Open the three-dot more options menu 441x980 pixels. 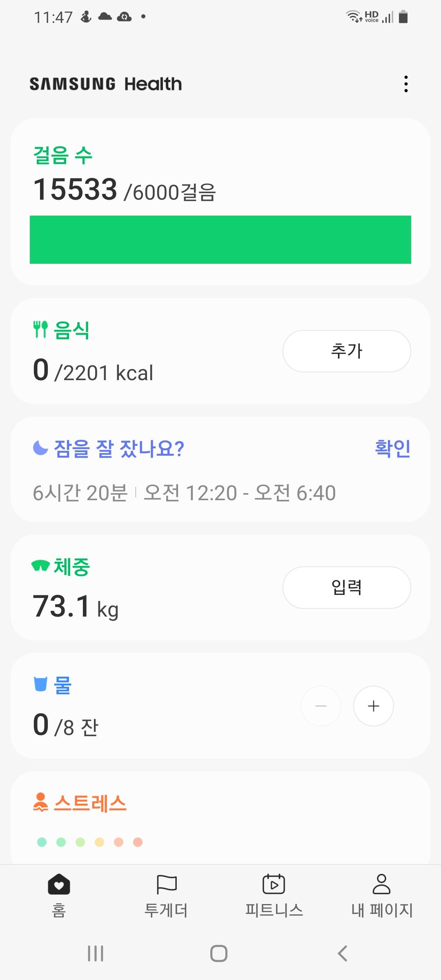405,84
